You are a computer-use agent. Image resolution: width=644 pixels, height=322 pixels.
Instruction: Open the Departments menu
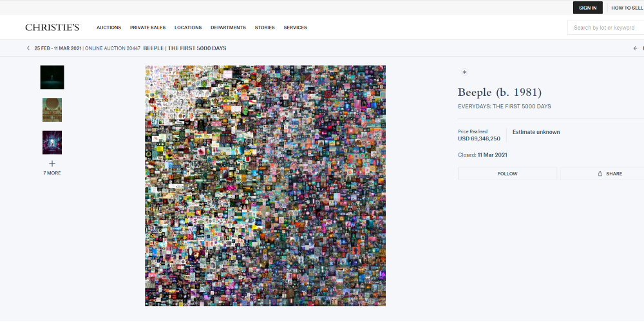pos(229,28)
